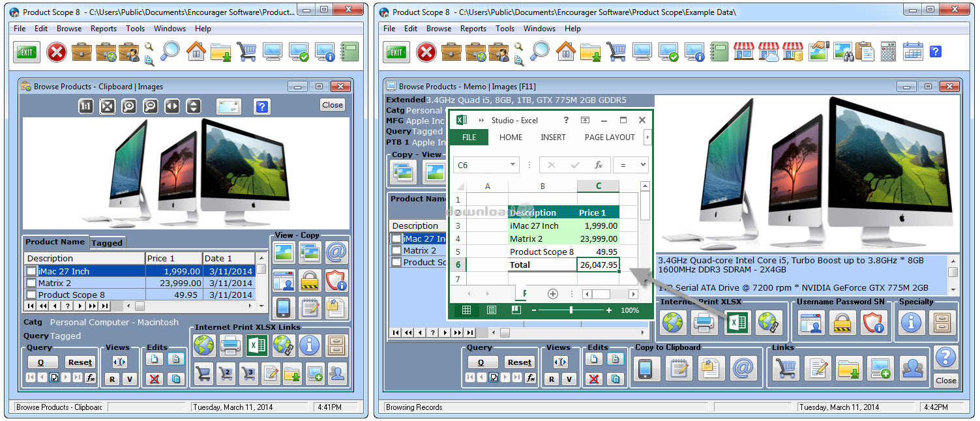Expand the Excel formula bar chevron
The height and width of the screenshot is (421, 980).
coord(644,165)
